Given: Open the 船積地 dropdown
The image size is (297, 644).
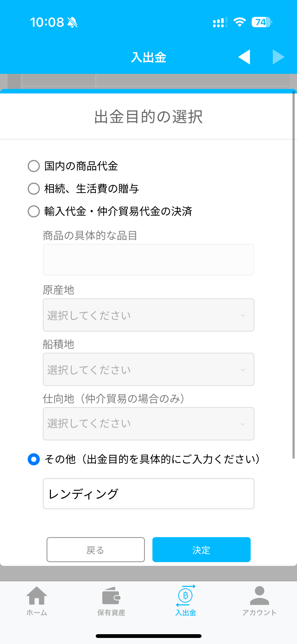Looking at the screenshot, I should point(148,369).
